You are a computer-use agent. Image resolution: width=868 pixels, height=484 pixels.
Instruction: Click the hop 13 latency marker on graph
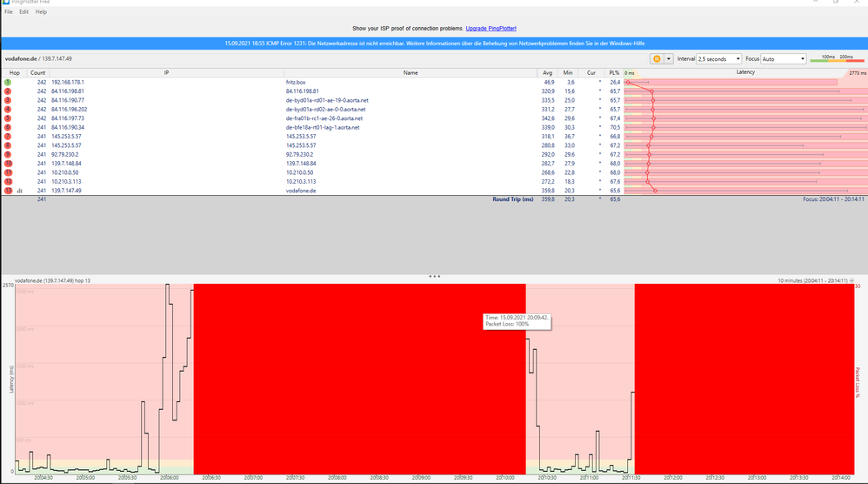click(x=656, y=191)
